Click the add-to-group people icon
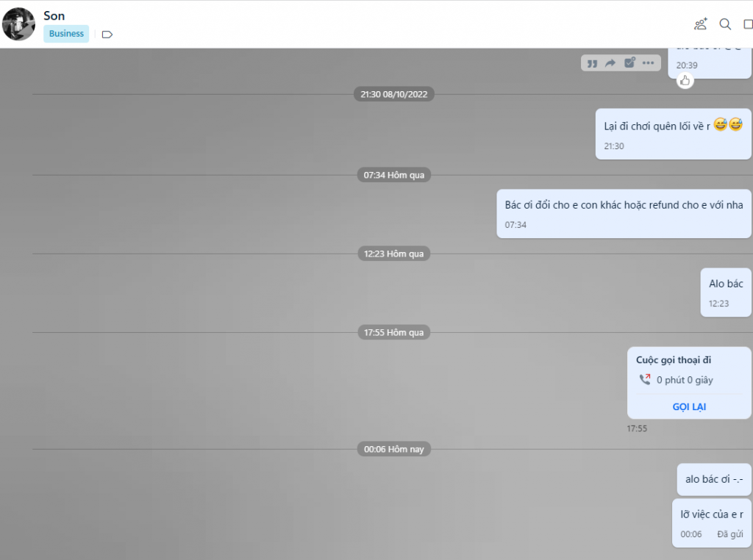The width and height of the screenshot is (753, 560). coord(700,24)
